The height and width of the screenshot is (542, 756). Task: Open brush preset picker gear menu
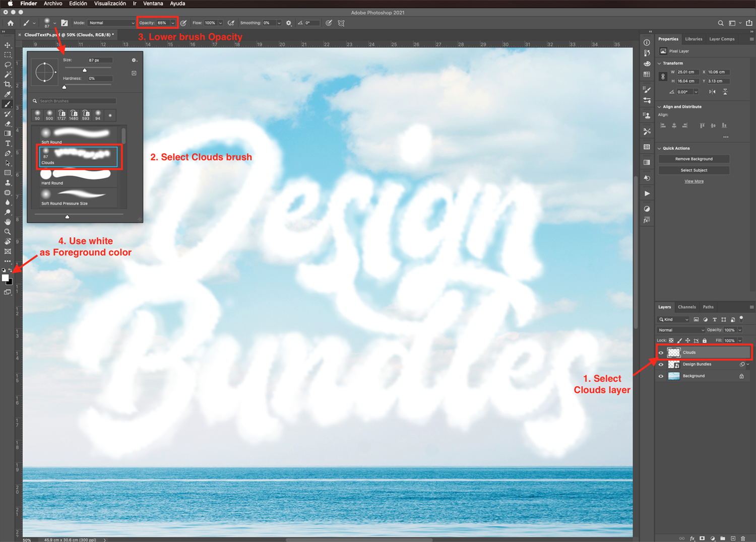pos(134,60)
